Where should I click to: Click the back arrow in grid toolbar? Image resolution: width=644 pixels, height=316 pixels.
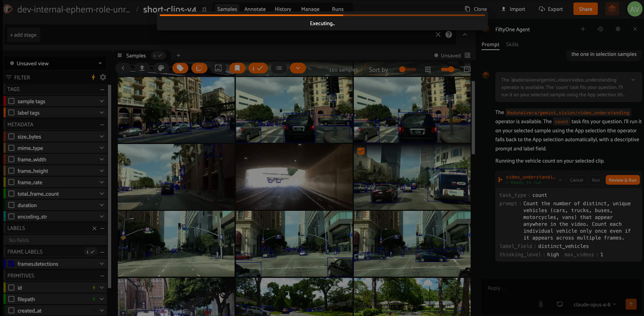[x=123, y=68]
